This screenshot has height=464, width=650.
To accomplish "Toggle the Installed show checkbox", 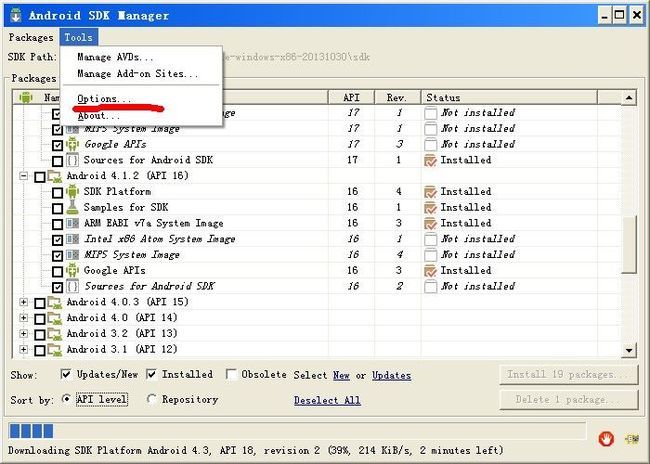I will tap(151, 374).
